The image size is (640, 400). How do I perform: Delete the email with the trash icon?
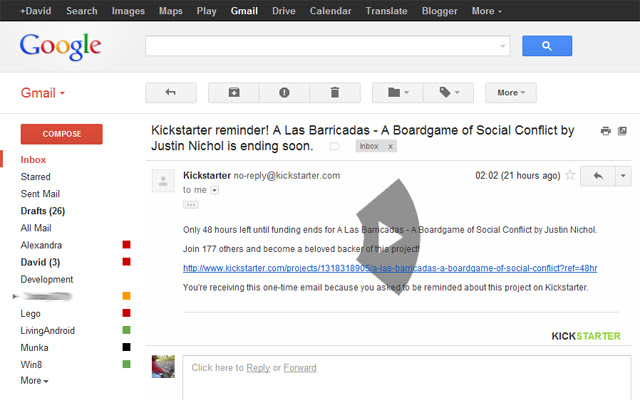(x=335, y=93)
